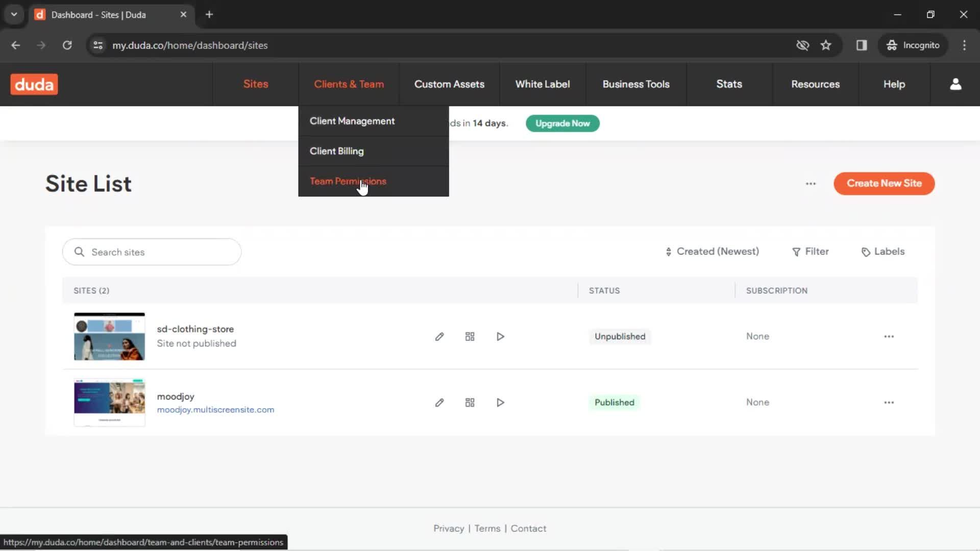The image size is (980, 551).
Task: Preview sd-clothing-store with play icon
Action: (501, 337)
